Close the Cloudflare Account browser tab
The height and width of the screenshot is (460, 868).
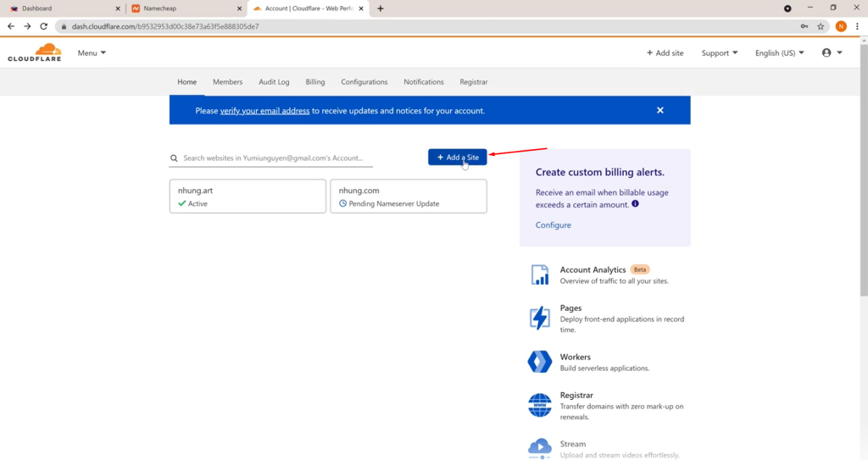tap(361, 8)
